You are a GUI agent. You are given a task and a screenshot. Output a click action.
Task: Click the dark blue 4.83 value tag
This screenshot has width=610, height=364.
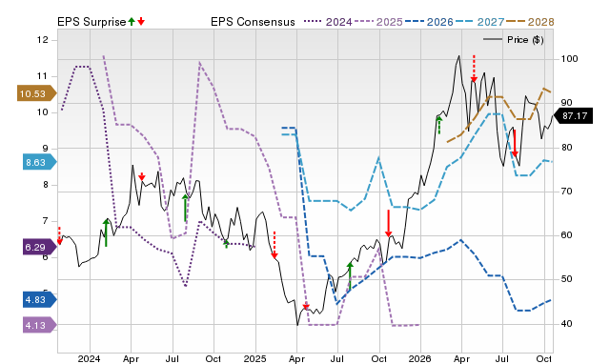(x=39, y=300)
